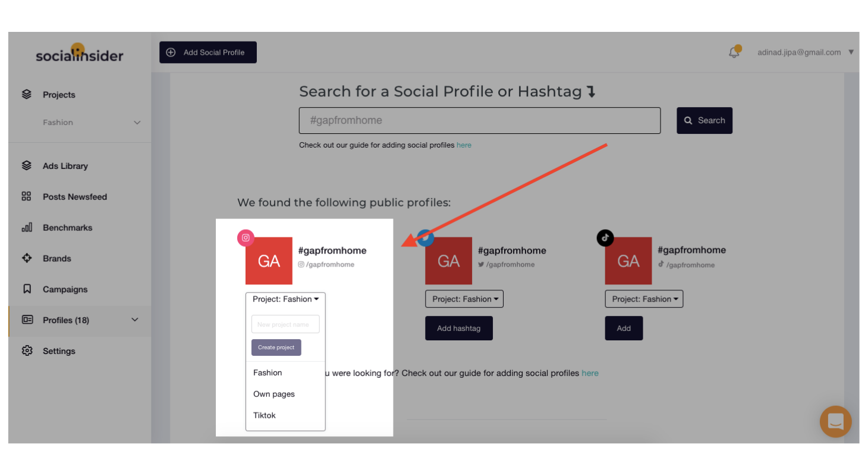Open Project: Fashion dropdown for Twitter hashtag
The width and height of the screenshot is (868, 476).
(x=464, y=299)
